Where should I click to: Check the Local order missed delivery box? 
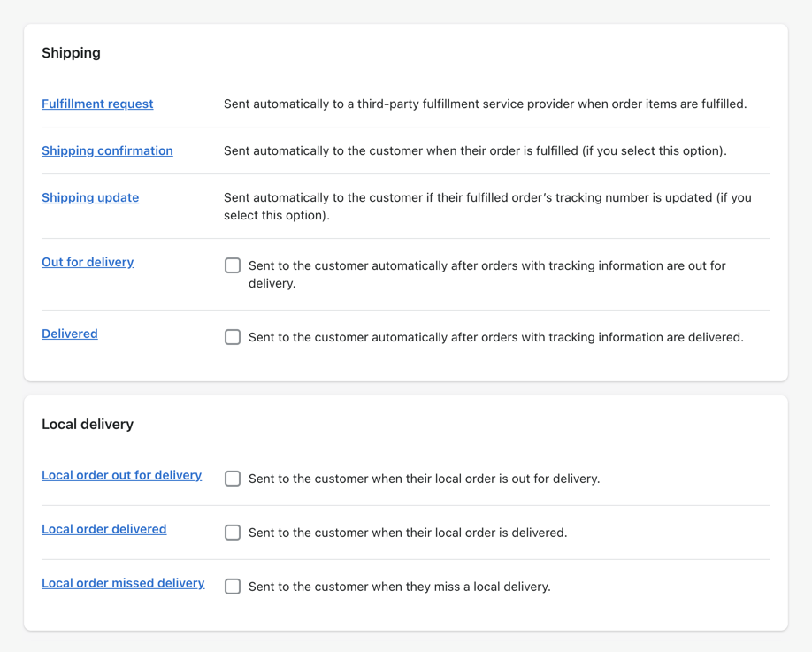(232, 587)
